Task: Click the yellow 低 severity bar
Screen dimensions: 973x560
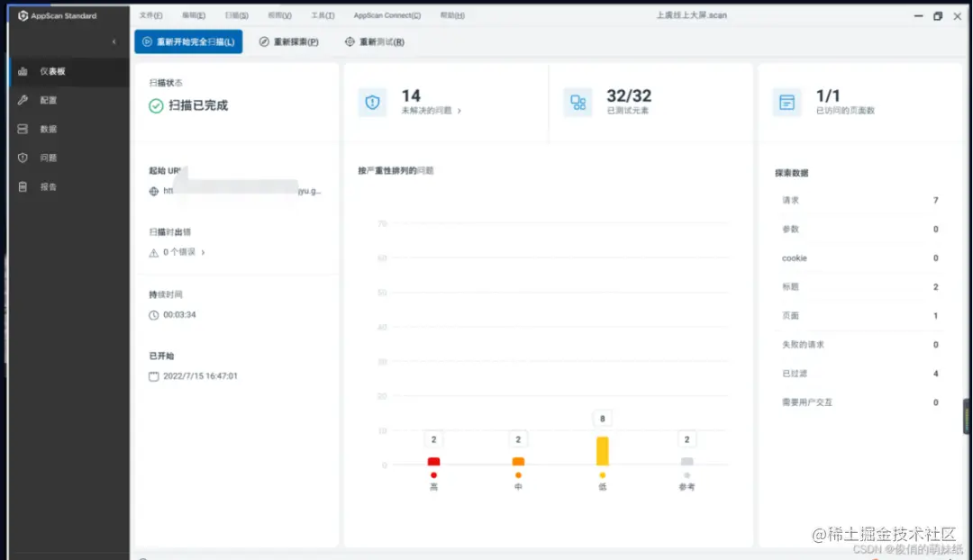Action: pyautogui.click(x=603, y=451)
